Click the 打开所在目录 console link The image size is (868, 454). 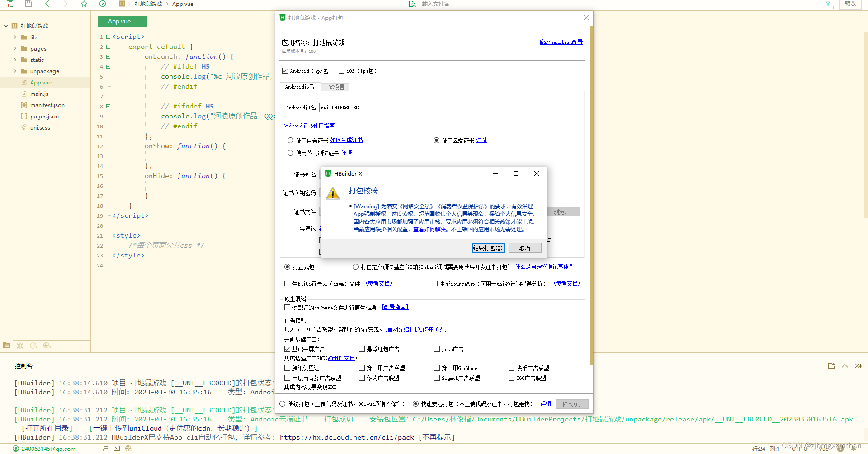[x=47, y=428]
